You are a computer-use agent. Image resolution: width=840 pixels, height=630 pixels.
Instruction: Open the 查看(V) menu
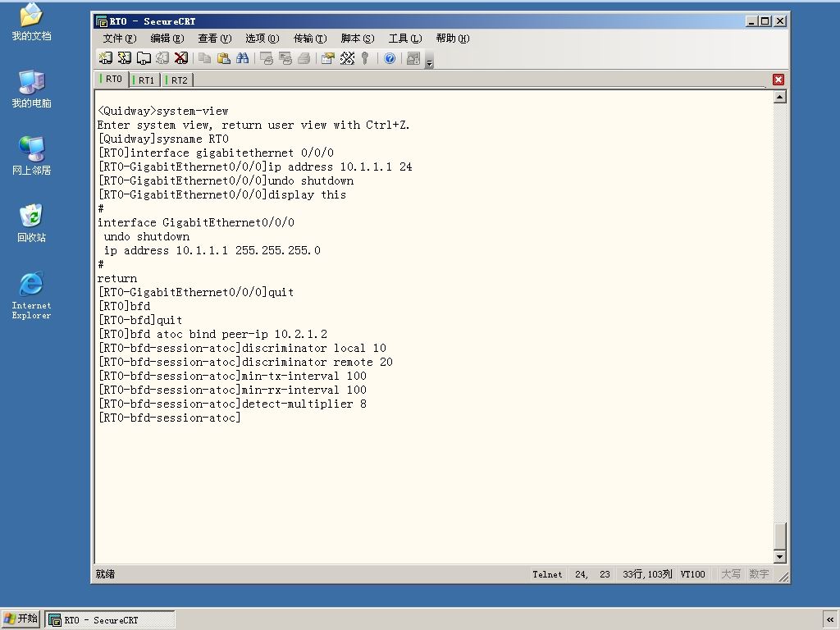tap(214, 39)
